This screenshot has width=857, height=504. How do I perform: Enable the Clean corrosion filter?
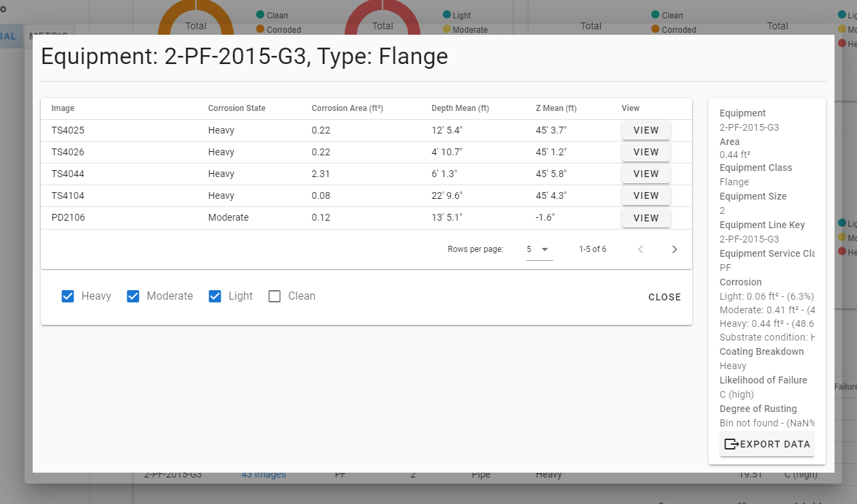[x=275, y=296]
